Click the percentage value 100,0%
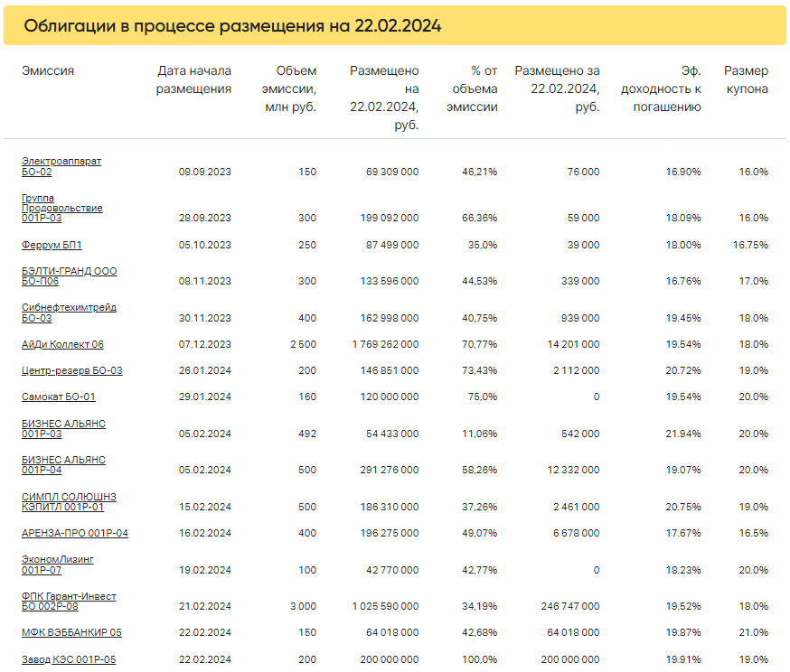The height and width of the screenshot is (672, 790). point(480,659)
